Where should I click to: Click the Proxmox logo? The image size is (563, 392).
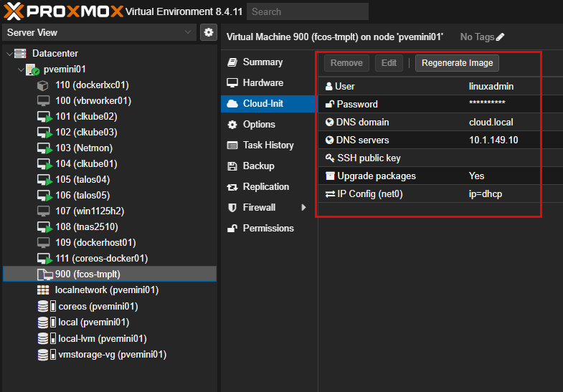point(64,11)
